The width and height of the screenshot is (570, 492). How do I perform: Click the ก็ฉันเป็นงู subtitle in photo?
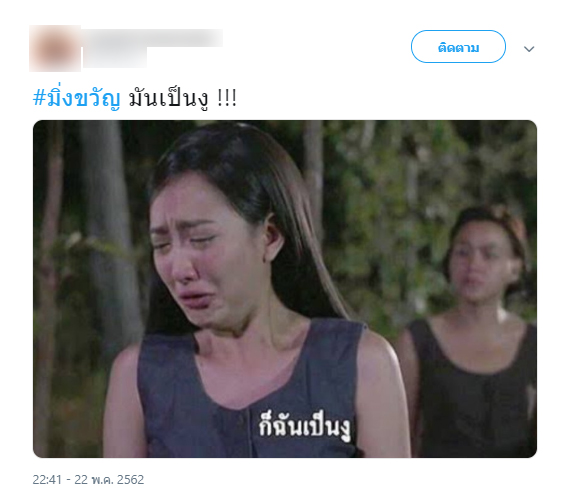tap(305, 425)
